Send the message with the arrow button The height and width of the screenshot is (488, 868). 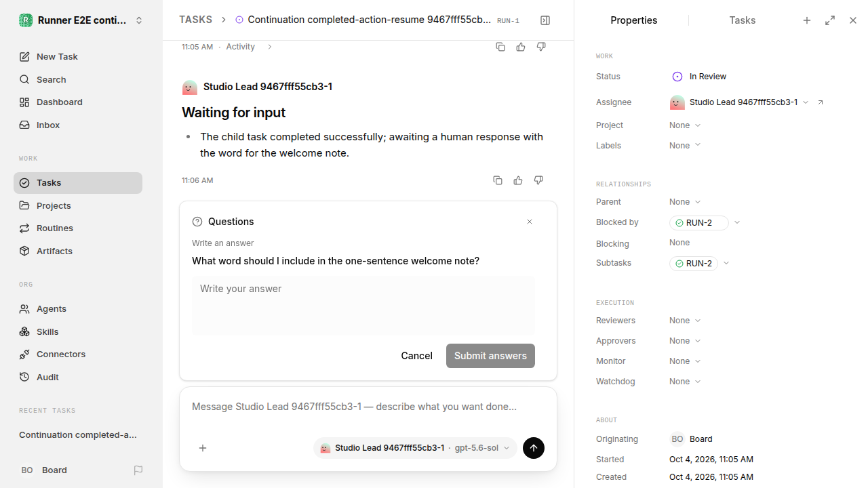pyautogui.click(x=534, y=448)
